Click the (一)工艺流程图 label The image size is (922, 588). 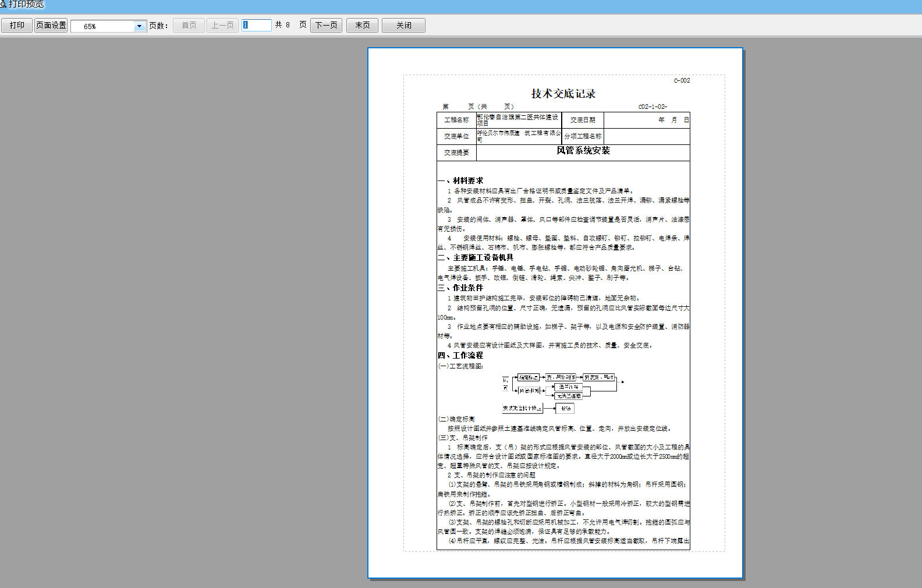(x=460, y=366)
